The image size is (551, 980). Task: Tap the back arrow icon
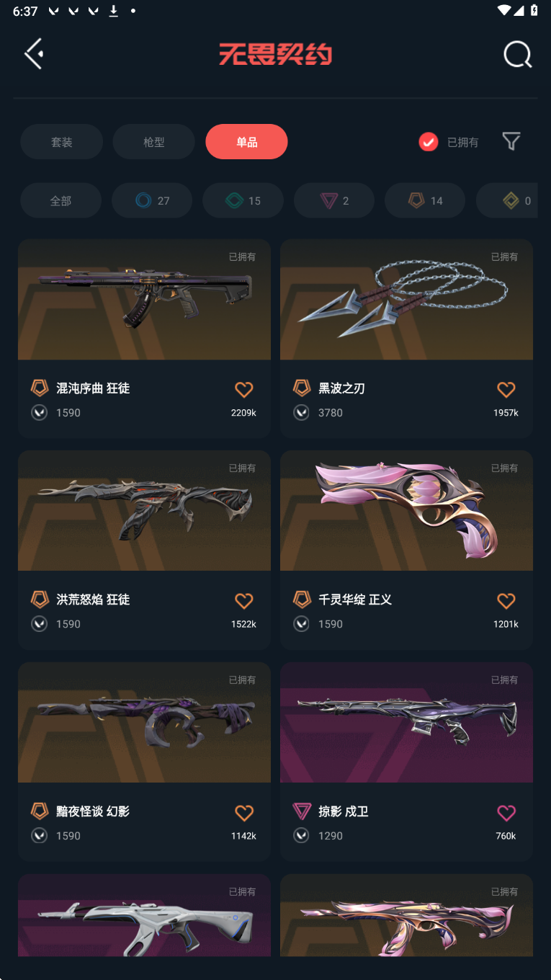click(34, 54)
